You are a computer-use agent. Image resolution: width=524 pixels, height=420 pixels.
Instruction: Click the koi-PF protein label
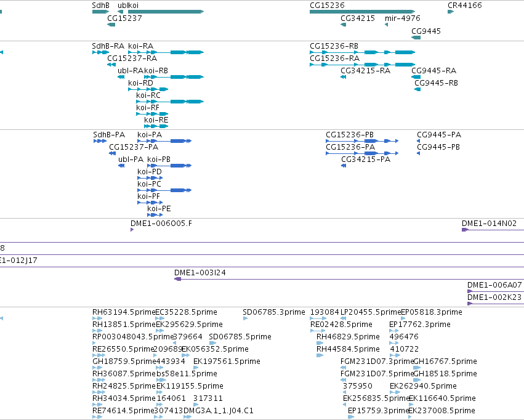149,197
